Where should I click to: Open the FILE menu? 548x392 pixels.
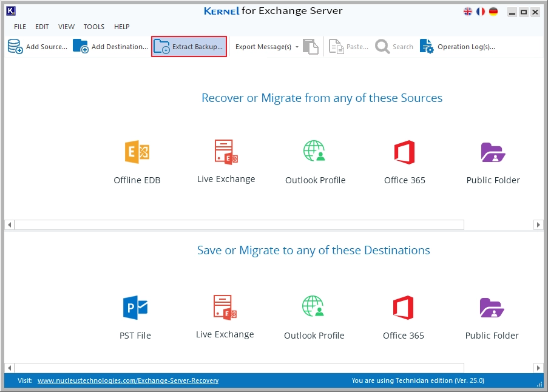[20, 27]
